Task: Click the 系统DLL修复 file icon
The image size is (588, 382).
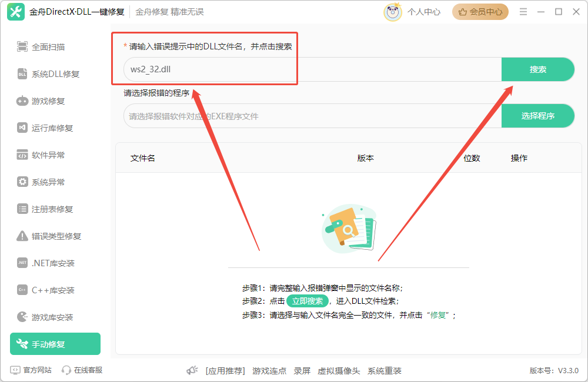Action: click(22, 74)
